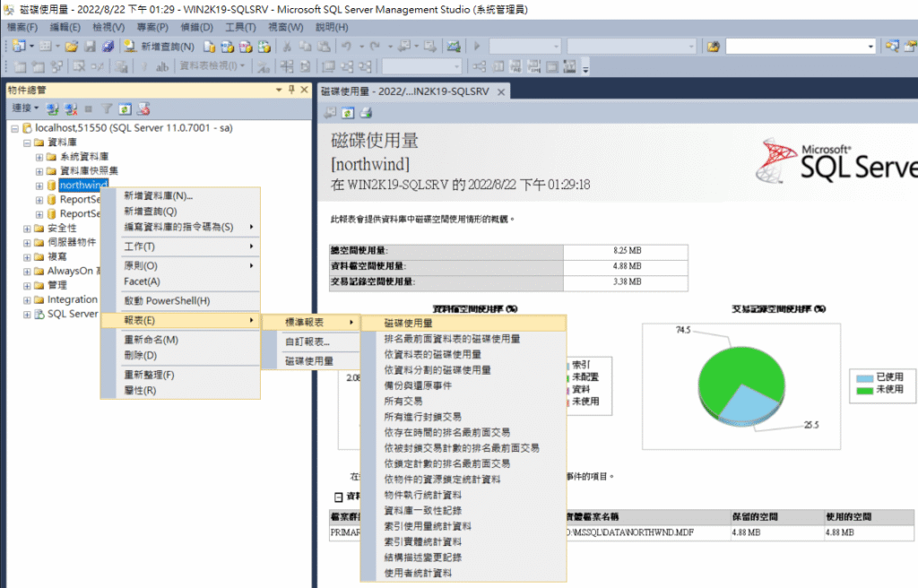The width and height of the screenshot is (918, 588).
Task: Expand the 安全性 (Security) folder node
Action: coord(27,229)
